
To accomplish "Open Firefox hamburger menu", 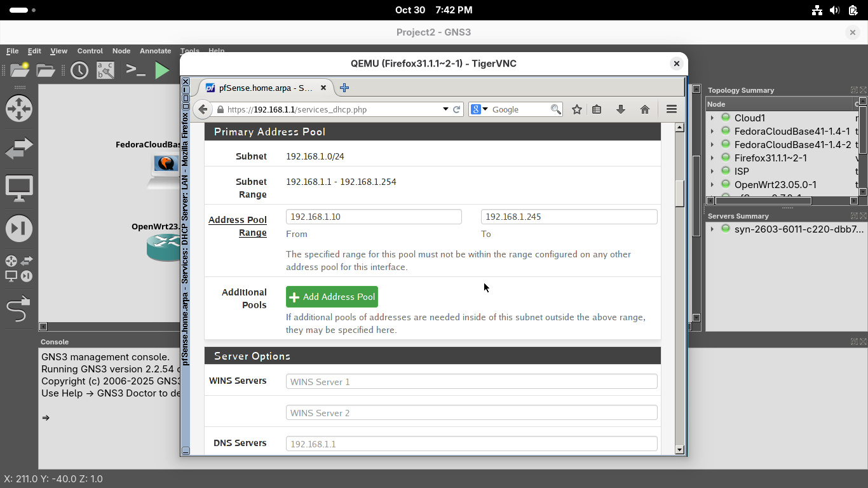I will (671, 109).
